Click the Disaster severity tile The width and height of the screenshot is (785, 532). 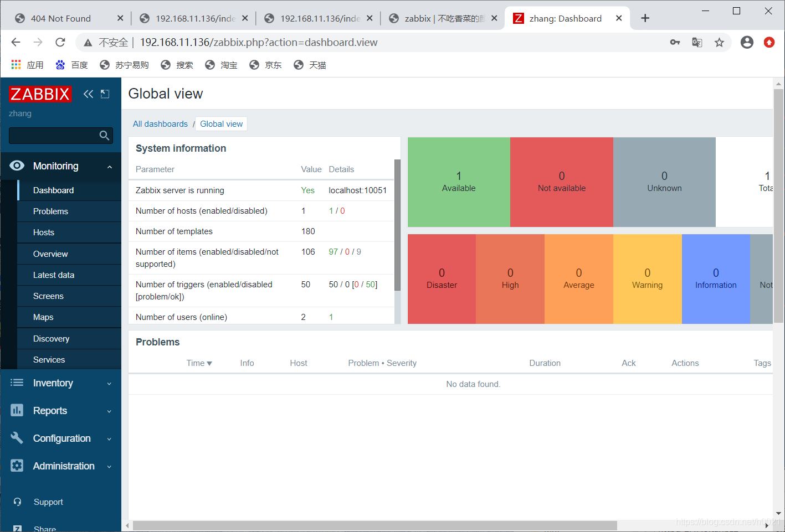pos(442,278)
